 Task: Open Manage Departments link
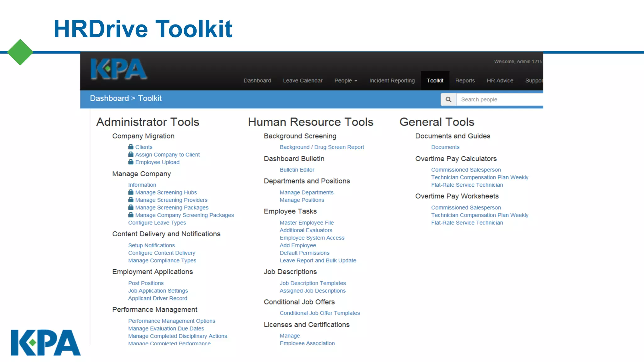(307, 192)
